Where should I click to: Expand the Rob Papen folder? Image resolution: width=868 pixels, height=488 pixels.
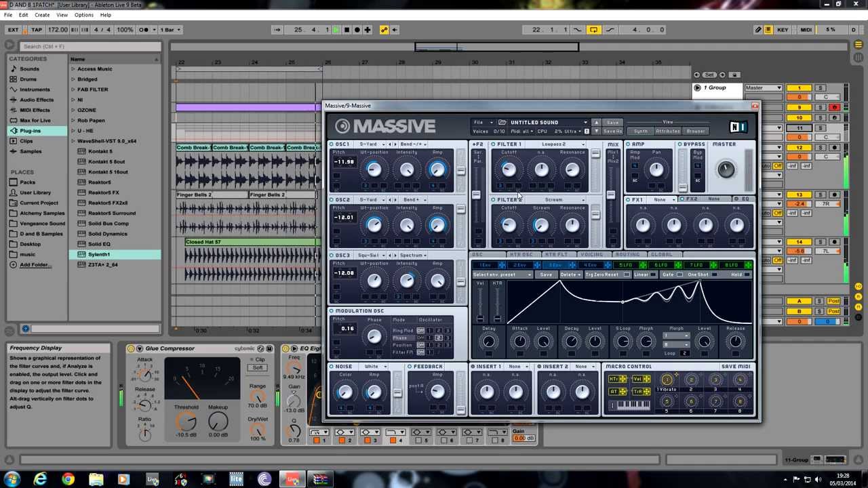point(73,121)
